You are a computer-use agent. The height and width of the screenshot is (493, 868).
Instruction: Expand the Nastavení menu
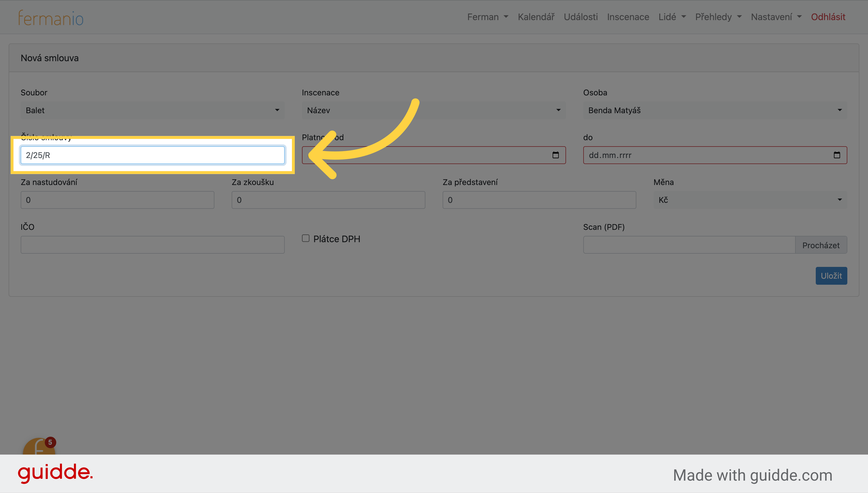[x=776, y=17]
